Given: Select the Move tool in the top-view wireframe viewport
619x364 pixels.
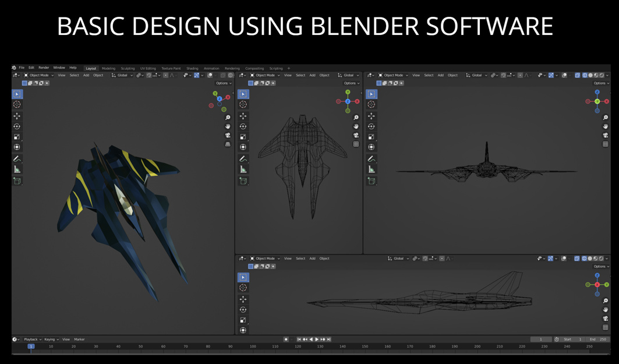Looking at the screenshot, I should (x=243, y=116).
